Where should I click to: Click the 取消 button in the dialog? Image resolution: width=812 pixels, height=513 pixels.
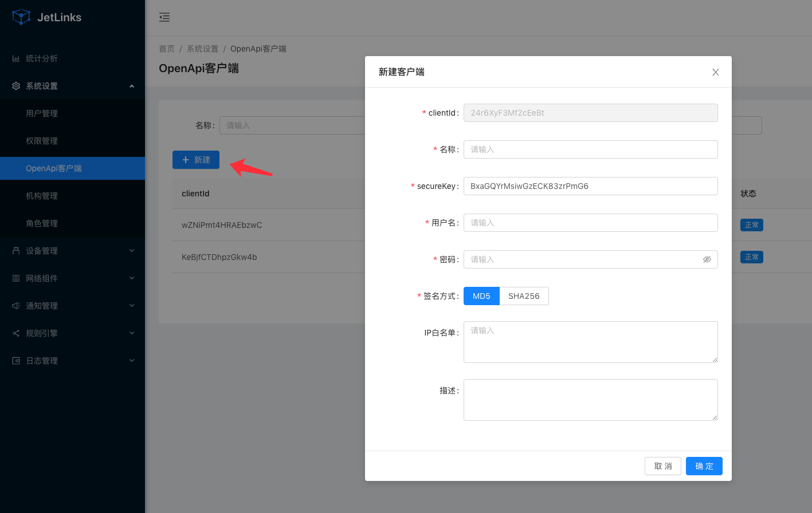click(663, 466)
